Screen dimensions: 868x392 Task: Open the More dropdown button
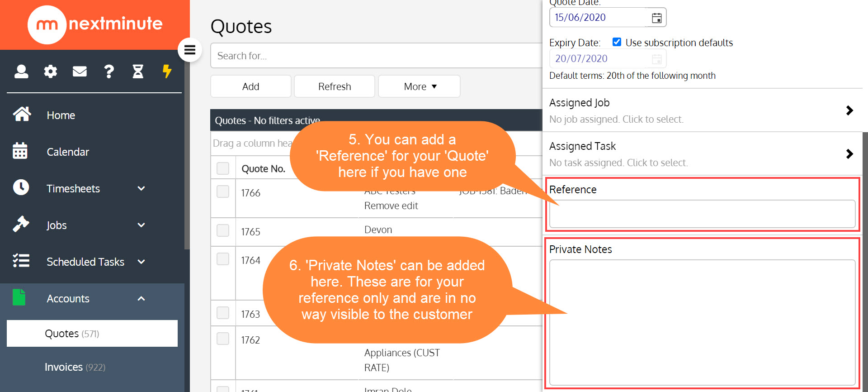(419, 86)
